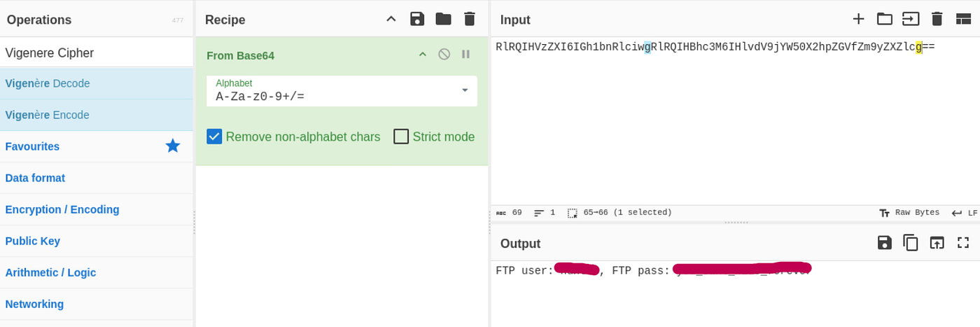This screenshot has height=327, width=980.
Task: Collapse the recipe list with the chevron
Action: 391,19
